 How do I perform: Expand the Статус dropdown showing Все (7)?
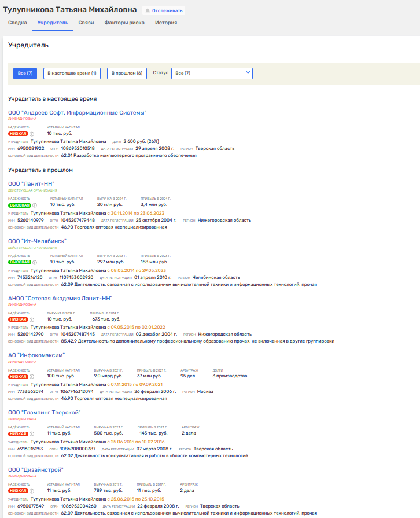212,74
